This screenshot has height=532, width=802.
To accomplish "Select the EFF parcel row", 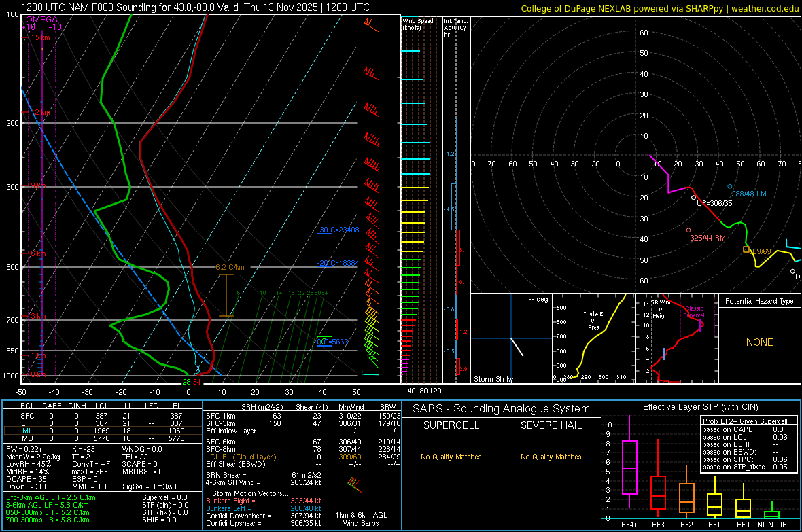I will tap(102, 423).
